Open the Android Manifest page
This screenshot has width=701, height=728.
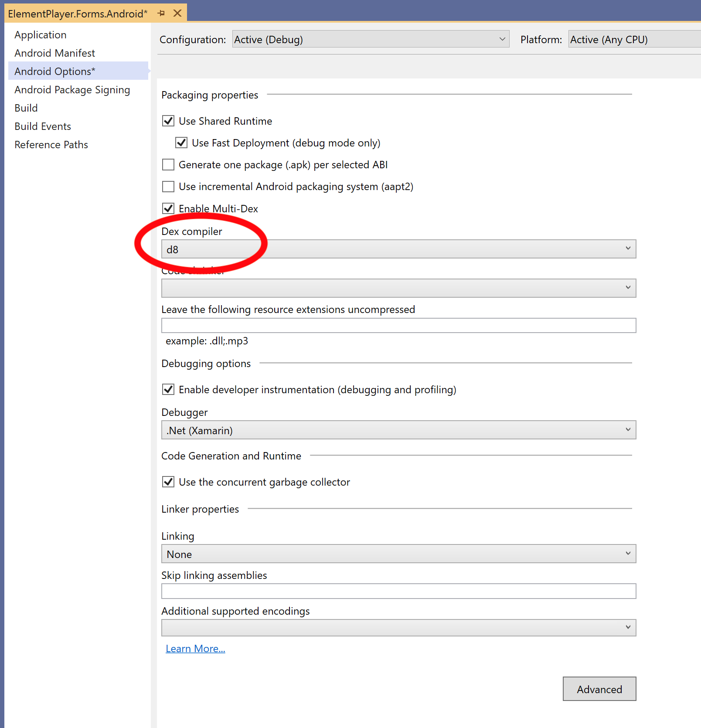[54, 53]
